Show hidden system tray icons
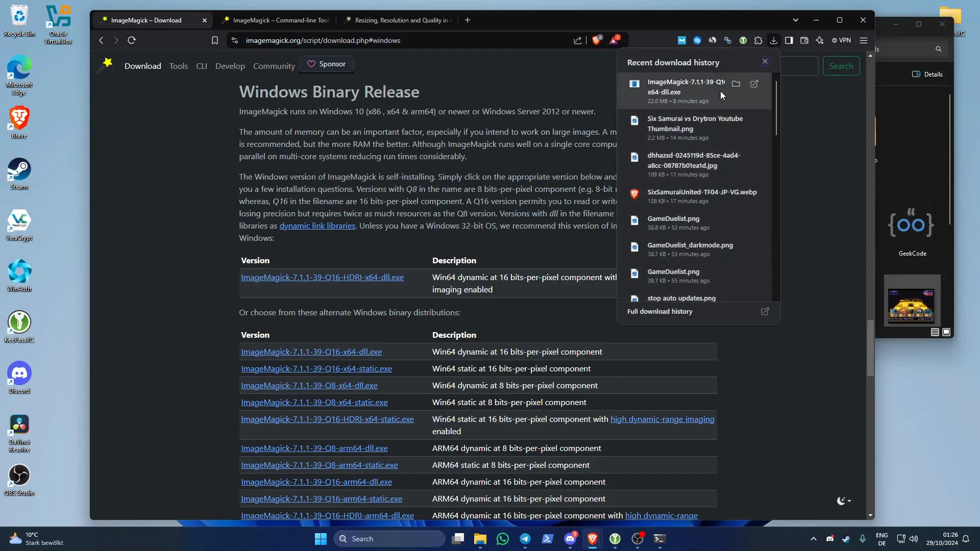Image resolution: width=980 pixels, height=551 pixels. tap(814, 539)
